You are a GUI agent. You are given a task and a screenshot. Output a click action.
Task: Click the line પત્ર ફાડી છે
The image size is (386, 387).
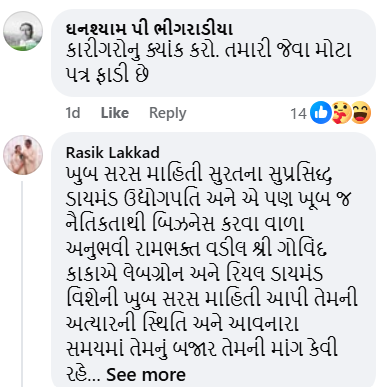click(x=107, y=74)
